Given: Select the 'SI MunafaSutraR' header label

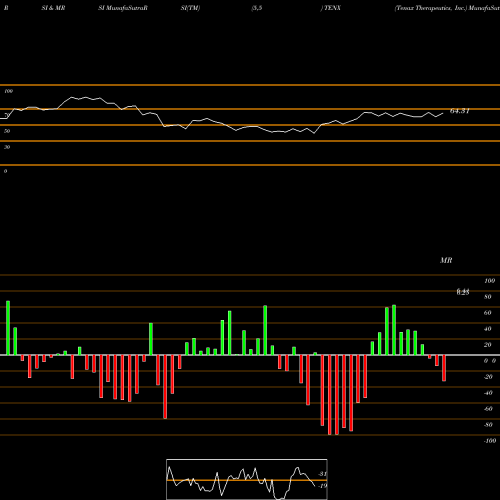Looking at the screenshot, I should [123, 8].
